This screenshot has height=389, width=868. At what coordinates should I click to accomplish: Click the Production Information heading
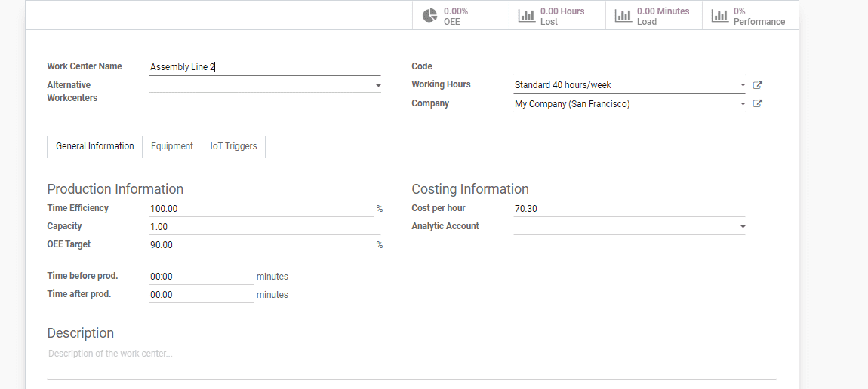[x=115, y=189]
